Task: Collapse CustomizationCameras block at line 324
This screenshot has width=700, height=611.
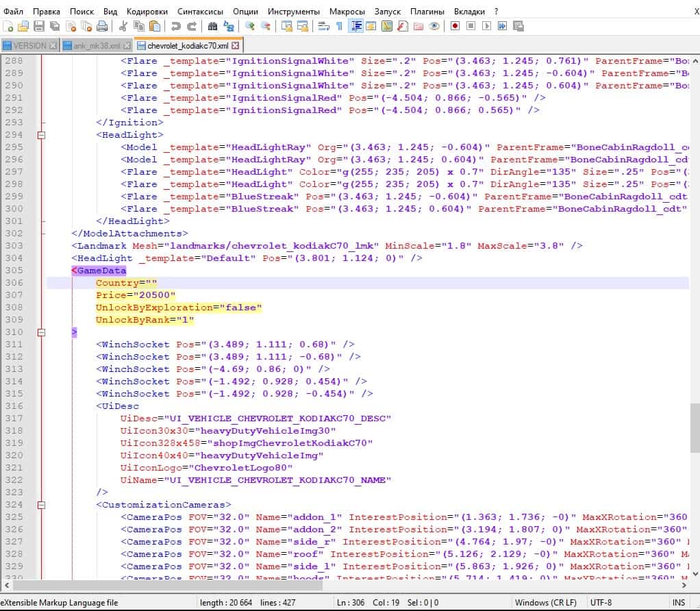Action: click(41, 505)
